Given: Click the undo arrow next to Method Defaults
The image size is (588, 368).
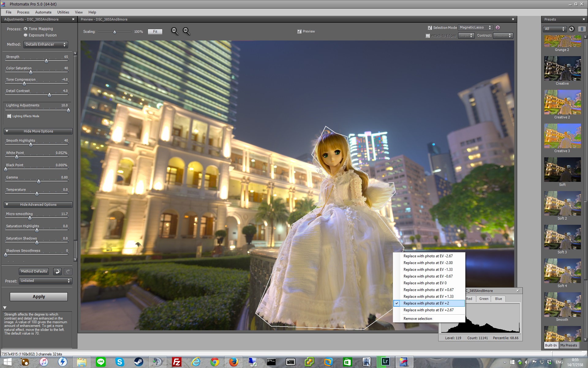Looking at the screenshot, I should pyautogui.click(x=57, y=271).
